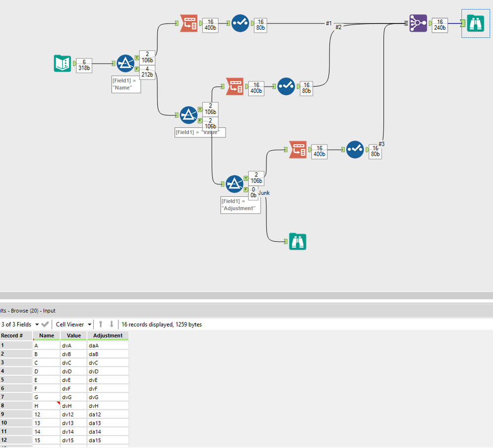
Task: Select the Select tool feeding connection #2
Action: pos(286,86)
